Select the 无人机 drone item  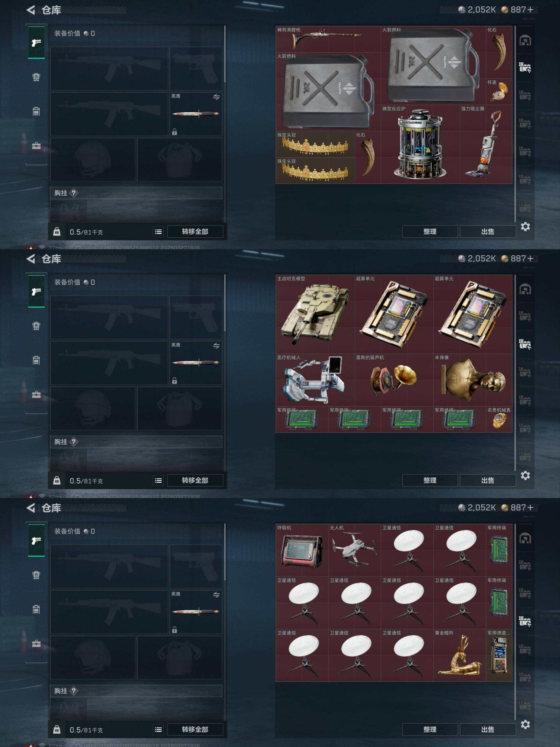[x=354, y=550]
